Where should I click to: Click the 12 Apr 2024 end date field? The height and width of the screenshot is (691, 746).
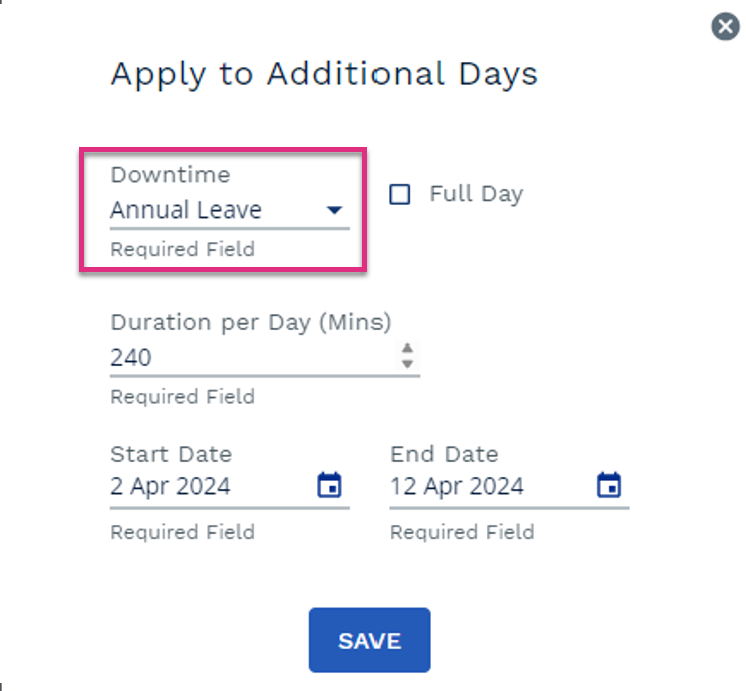click(492, 486)
